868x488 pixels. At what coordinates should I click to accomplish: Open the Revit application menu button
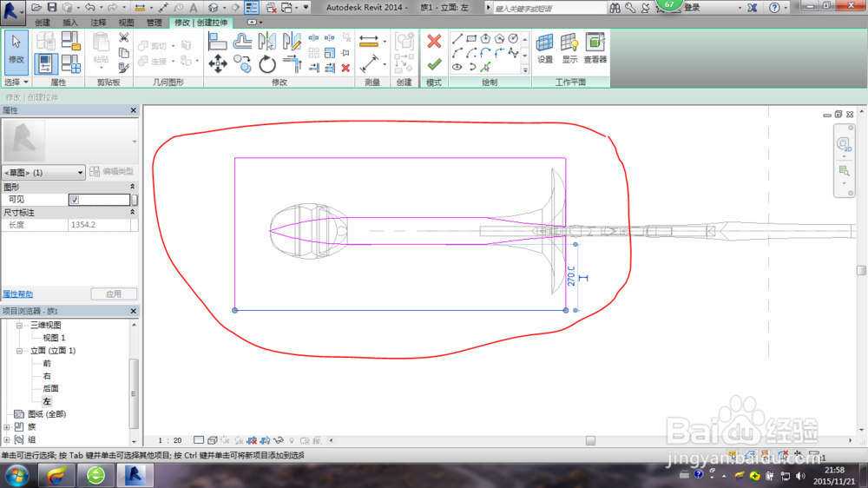[12, 10]
